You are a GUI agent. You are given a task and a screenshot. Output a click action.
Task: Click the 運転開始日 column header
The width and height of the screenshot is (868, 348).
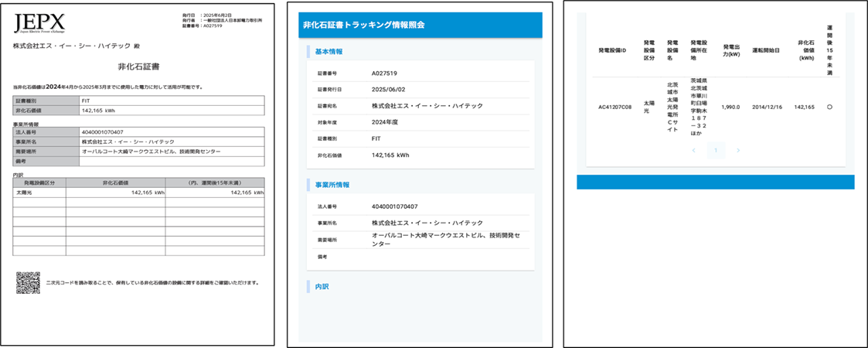click(765, 49)
